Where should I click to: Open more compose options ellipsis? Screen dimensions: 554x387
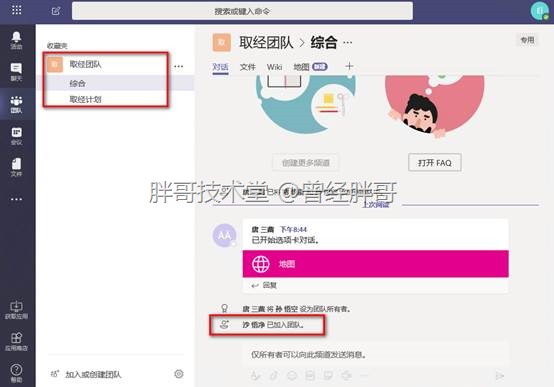click(364, 376)
